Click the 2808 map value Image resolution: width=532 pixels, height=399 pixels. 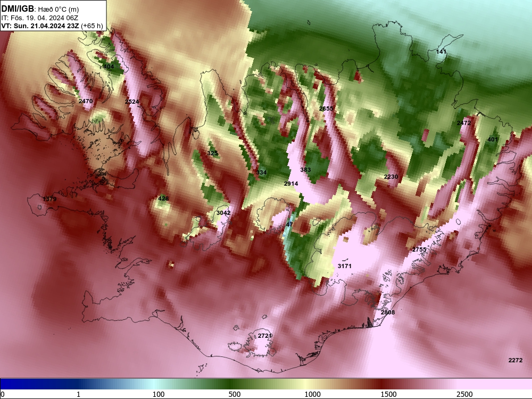click(x=387, y=312)
